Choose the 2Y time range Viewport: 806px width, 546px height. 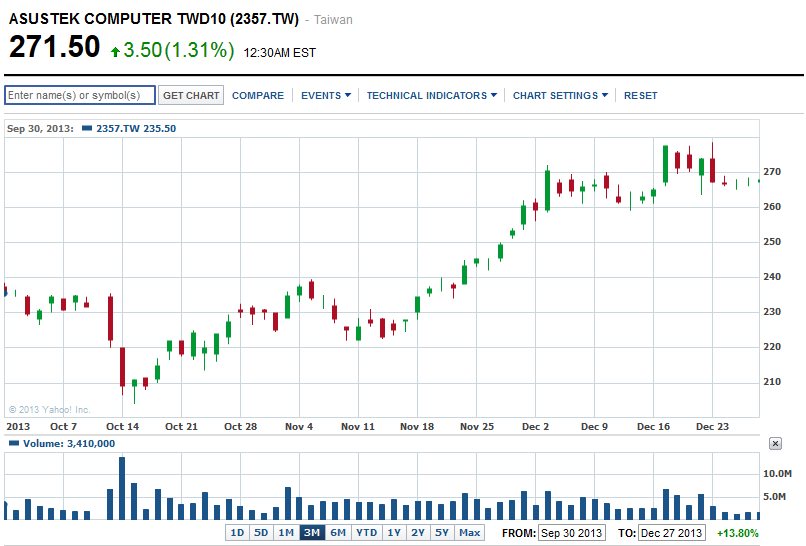coord(418,533)
